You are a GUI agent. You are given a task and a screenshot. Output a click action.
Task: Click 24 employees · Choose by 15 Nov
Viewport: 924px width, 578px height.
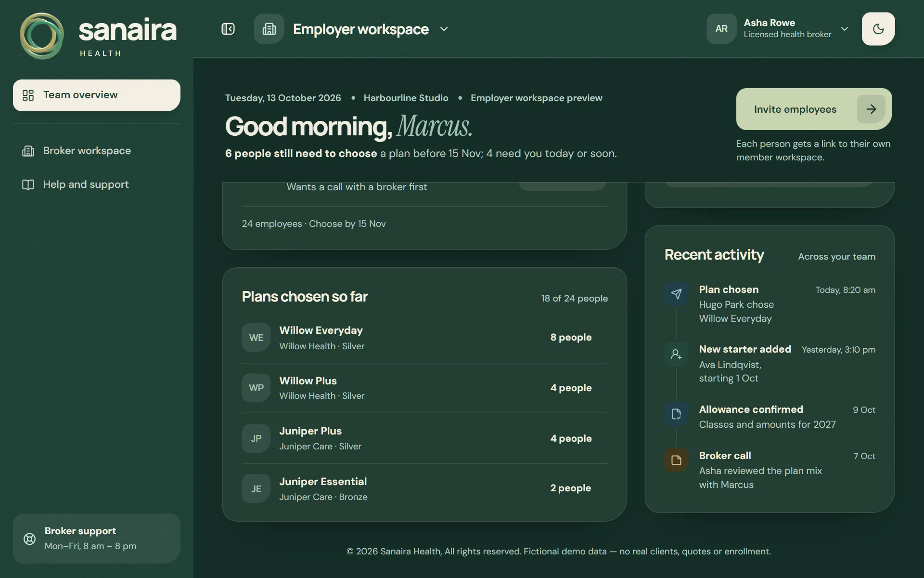pyautogui.click(x=314, y=223)
